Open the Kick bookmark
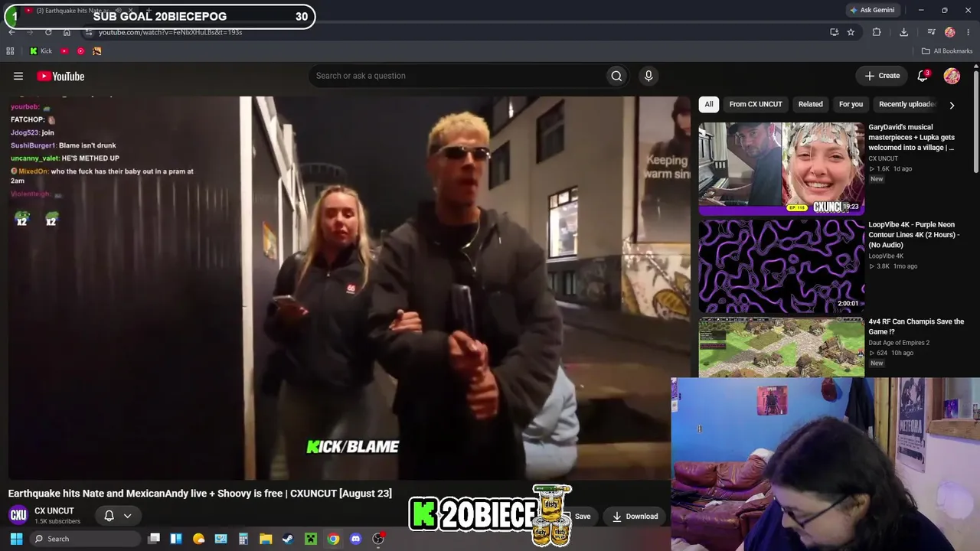 [41, 51]
